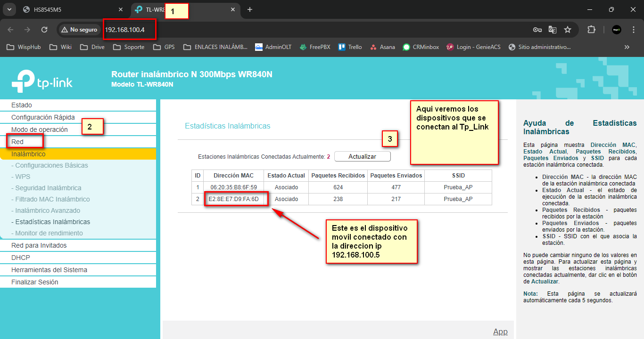The width and height of the screenshot is (644, 339).
Task: Open the AdminOLT bookmark
Action: pyautogui.click(x=273, y=47)
